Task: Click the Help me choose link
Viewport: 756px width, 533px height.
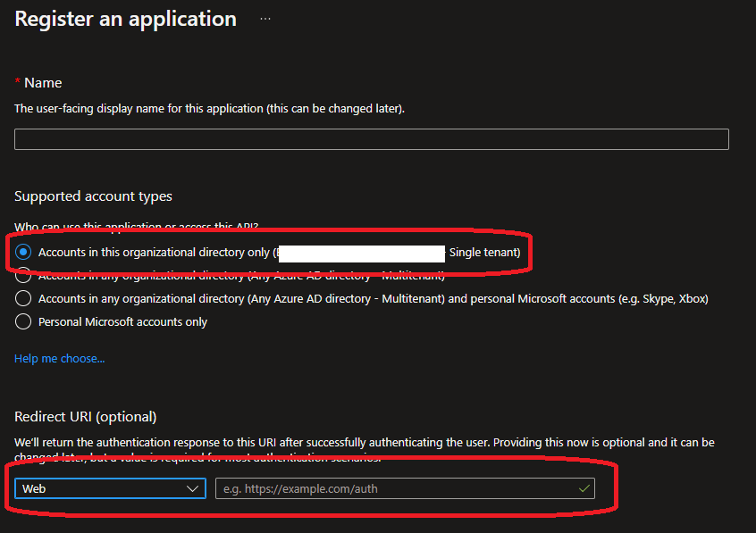Action: 59,358
